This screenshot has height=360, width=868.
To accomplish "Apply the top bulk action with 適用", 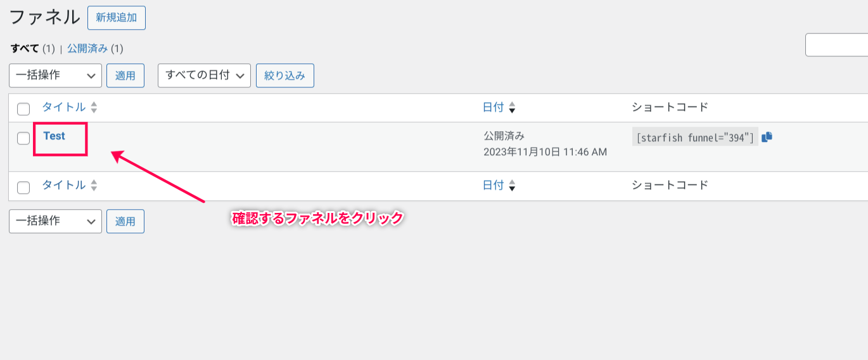I will coord(125,75).
